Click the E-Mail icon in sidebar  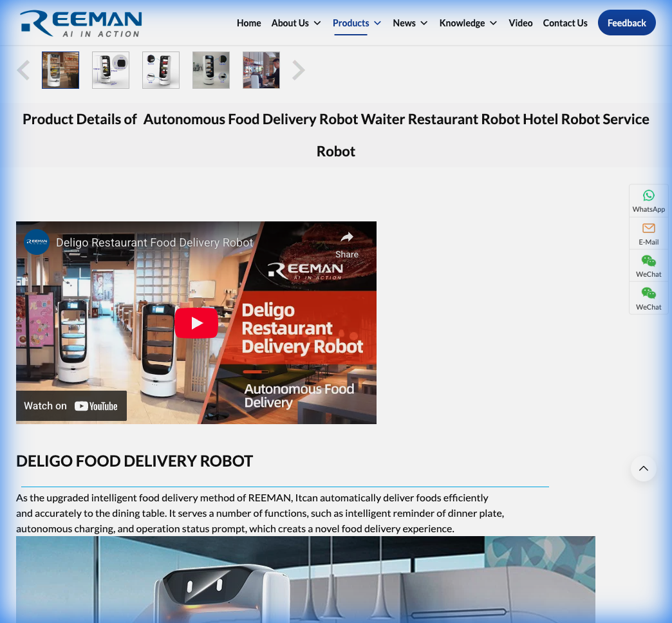(648, 233)
